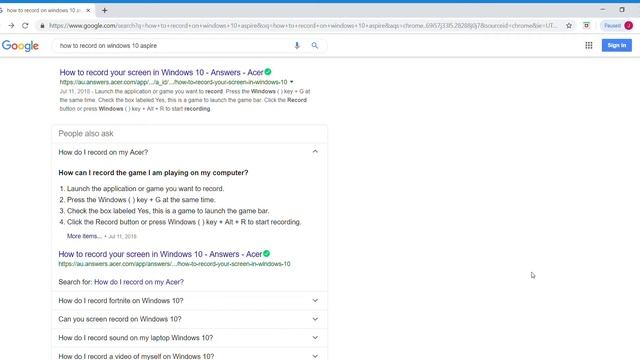Image resolution: width=640 pixels, height=360 pixels.
Task: Expand 'How do I record fortnite on Windows 10?'
Action: click(189, 301)
